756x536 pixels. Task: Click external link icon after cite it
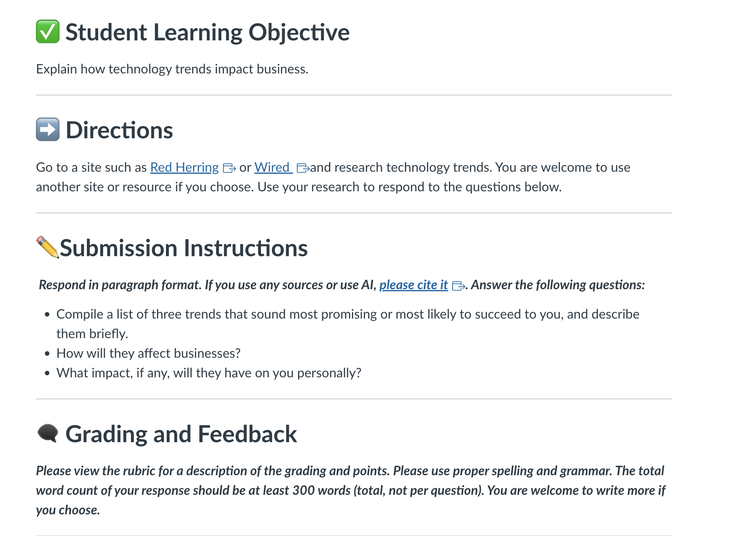point(459,286)
